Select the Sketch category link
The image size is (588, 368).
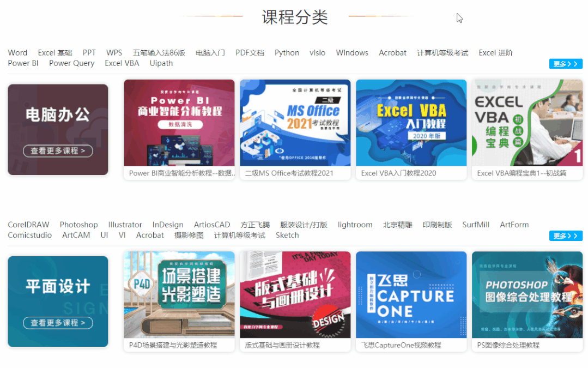coord(287,235)
